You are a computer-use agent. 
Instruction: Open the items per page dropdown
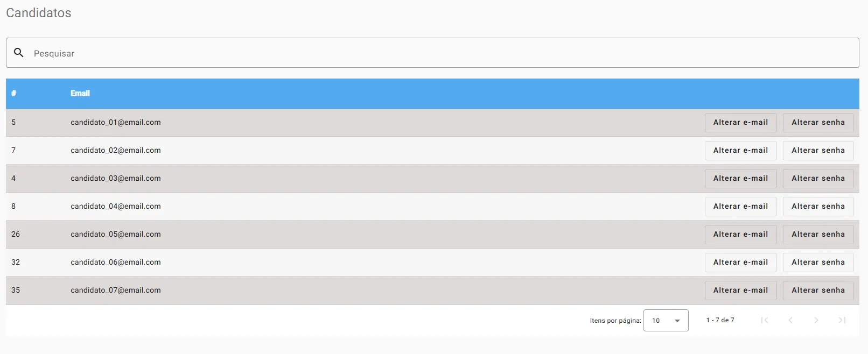(666, 321)
